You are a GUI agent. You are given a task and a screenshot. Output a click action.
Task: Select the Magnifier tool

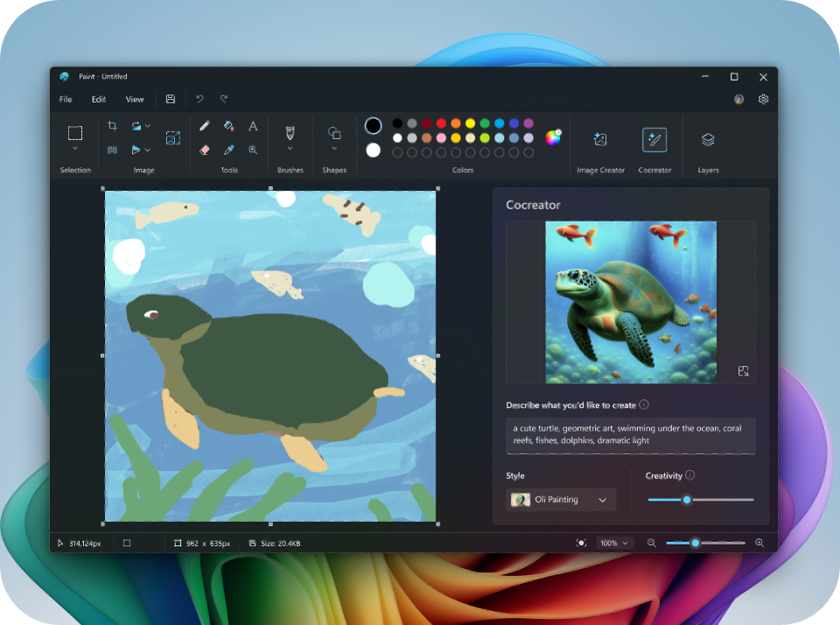(x=253, y=150)
